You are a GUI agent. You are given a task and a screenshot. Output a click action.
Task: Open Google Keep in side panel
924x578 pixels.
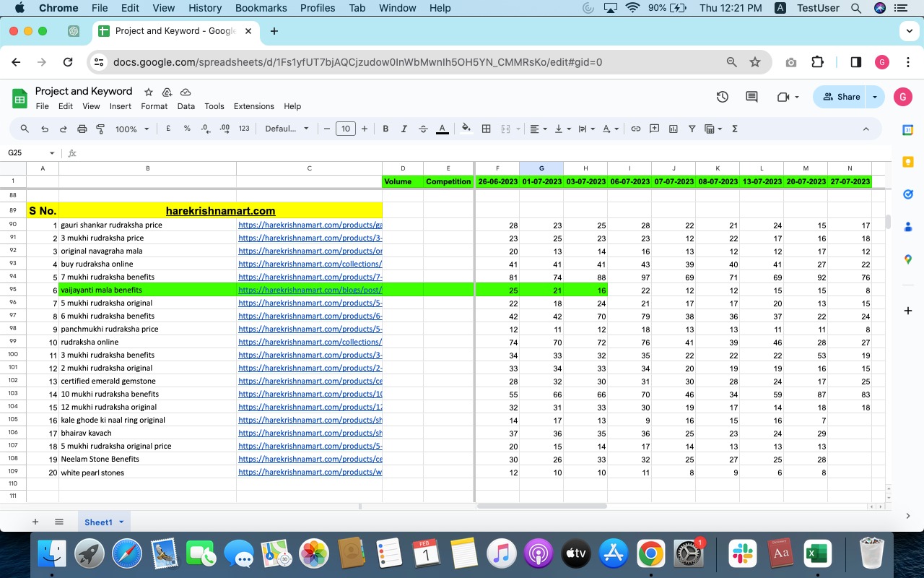click(x=908, y=162)
